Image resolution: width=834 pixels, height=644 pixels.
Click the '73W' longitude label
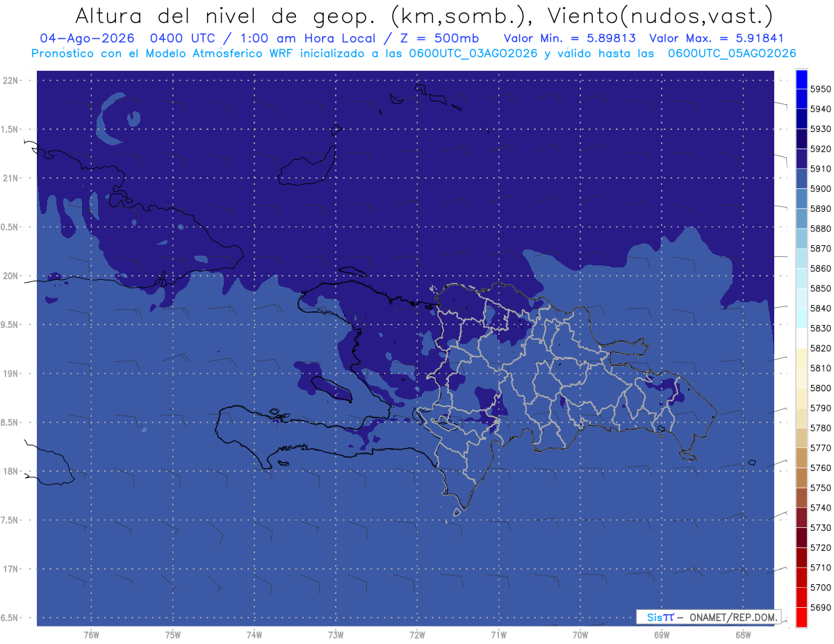tap(335, 634)
